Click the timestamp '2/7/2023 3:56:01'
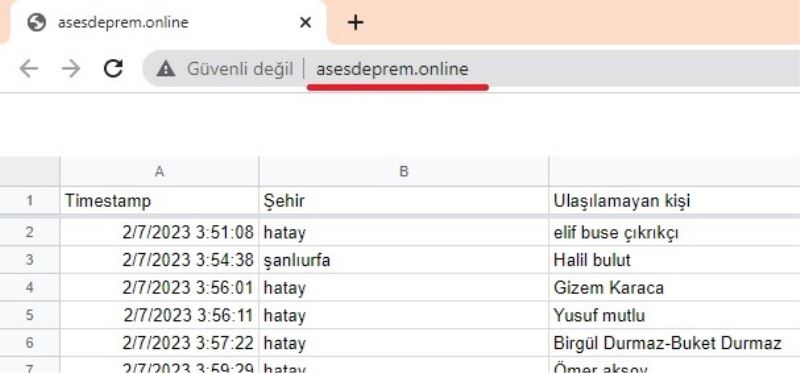800x373 pixels. [188, 288]
